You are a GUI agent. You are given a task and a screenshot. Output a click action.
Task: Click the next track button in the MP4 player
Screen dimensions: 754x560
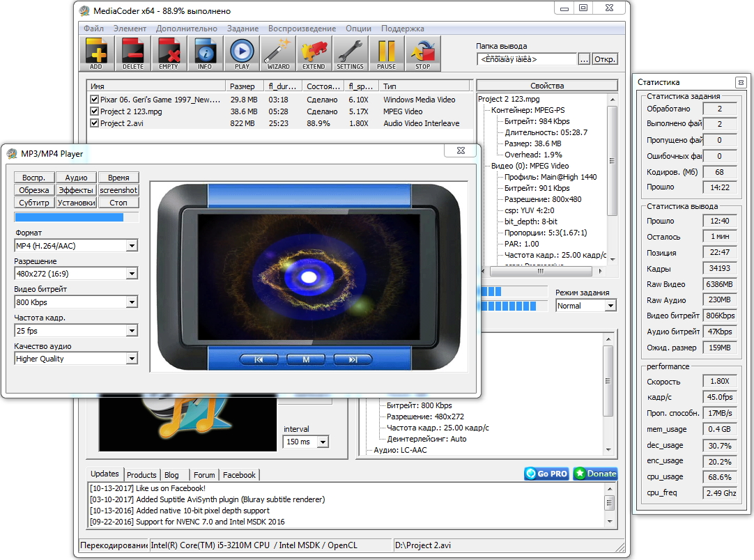click(x=353, y=359)
